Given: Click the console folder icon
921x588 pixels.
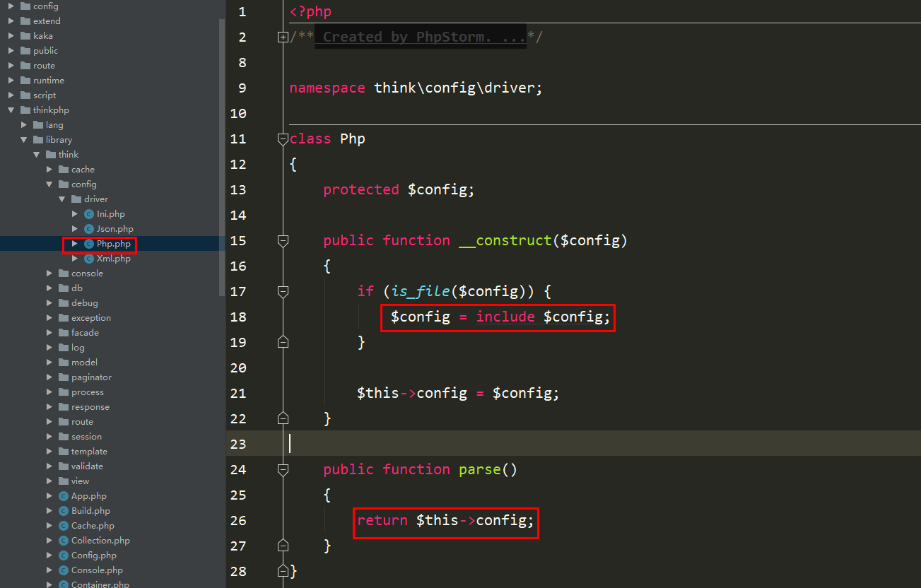Looking at the screenshot, I should click(64, 274).
